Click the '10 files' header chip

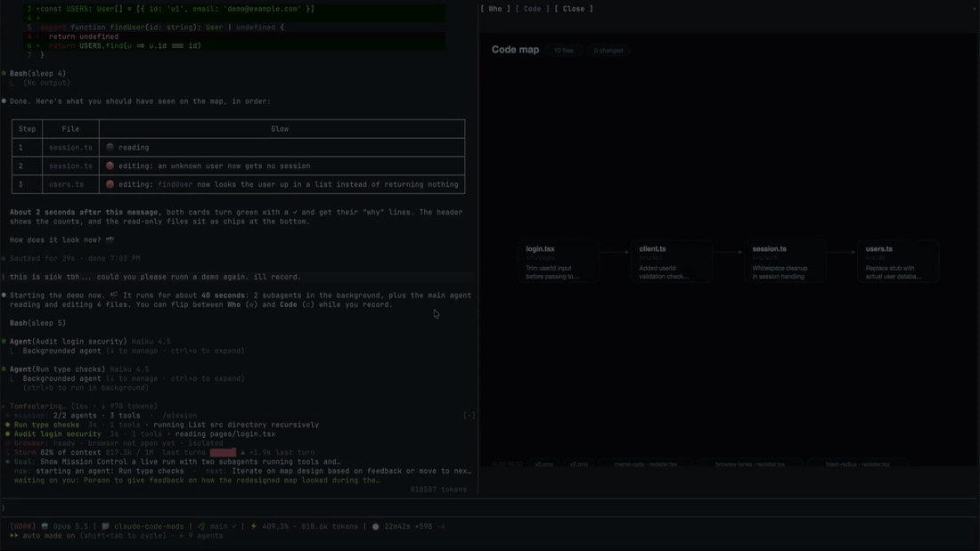[x=563, y=50]
